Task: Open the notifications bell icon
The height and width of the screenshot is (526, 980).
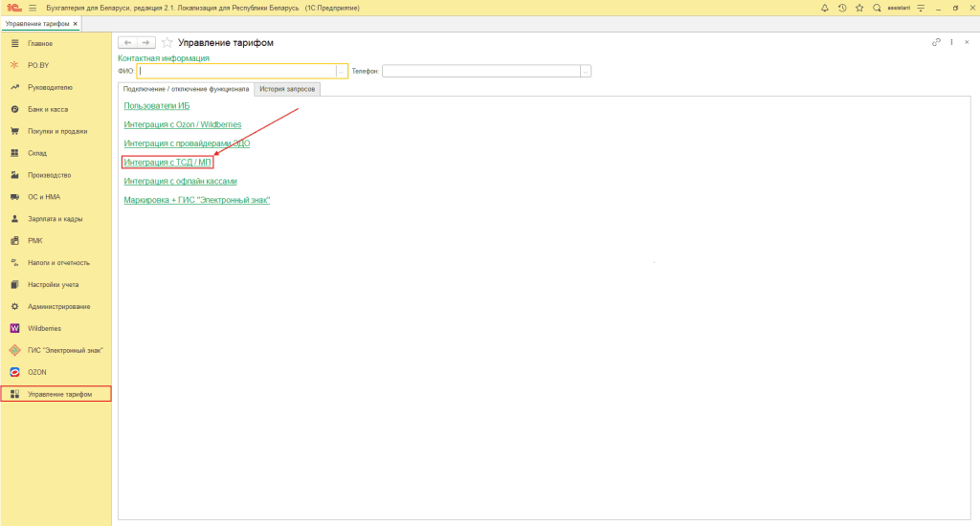Action: (825, 8)
